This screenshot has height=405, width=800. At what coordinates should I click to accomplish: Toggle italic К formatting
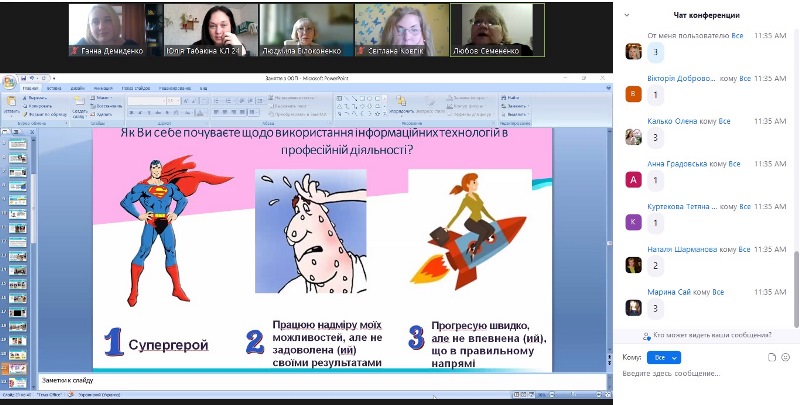pos(139,113)
